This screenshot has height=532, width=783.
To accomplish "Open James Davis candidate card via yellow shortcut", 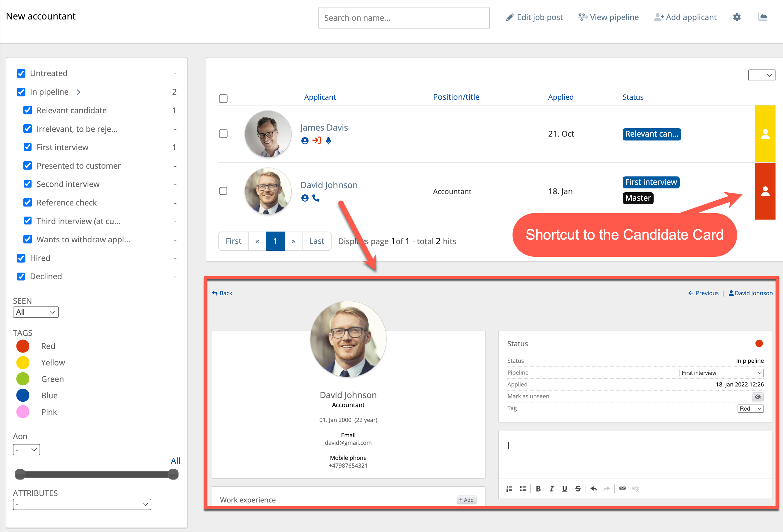I will tap(765, 134).
